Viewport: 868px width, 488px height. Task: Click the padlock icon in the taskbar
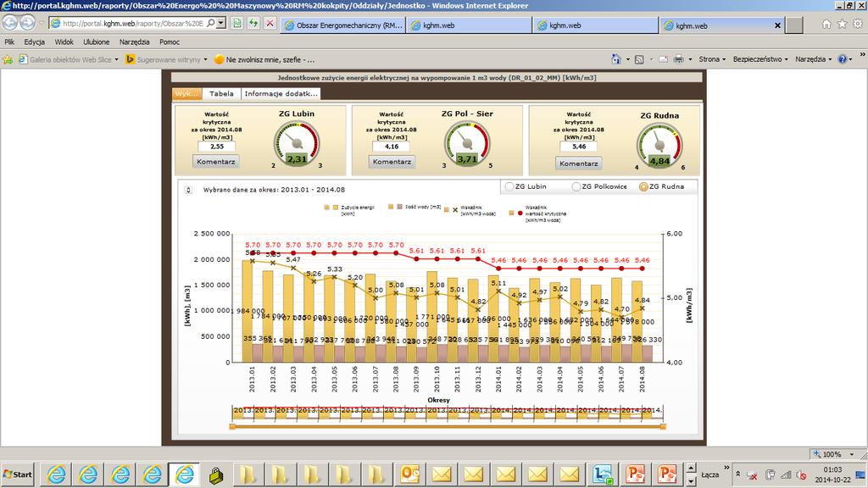[x=216, y=474]
